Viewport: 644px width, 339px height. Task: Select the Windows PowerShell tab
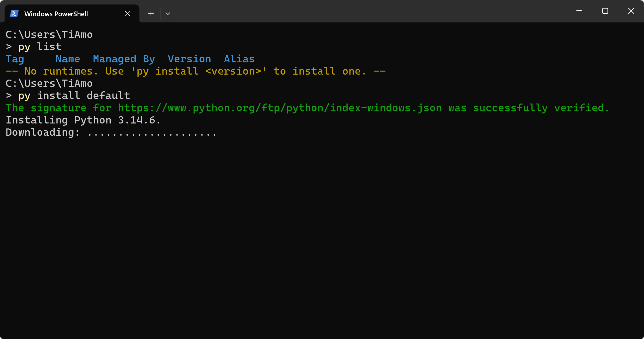(72, 13)
